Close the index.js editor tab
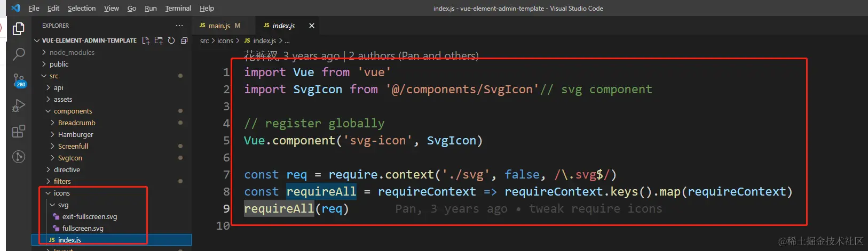 pos(312,26)
